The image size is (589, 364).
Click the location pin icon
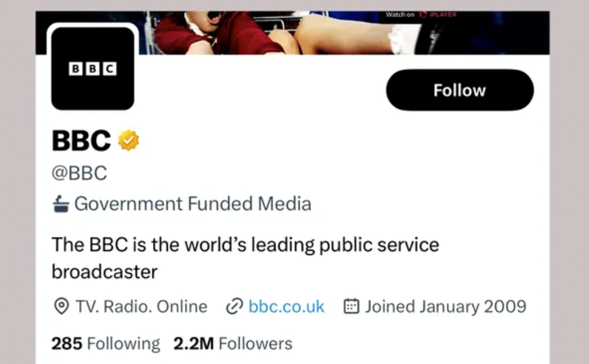(x=61, y=307)
